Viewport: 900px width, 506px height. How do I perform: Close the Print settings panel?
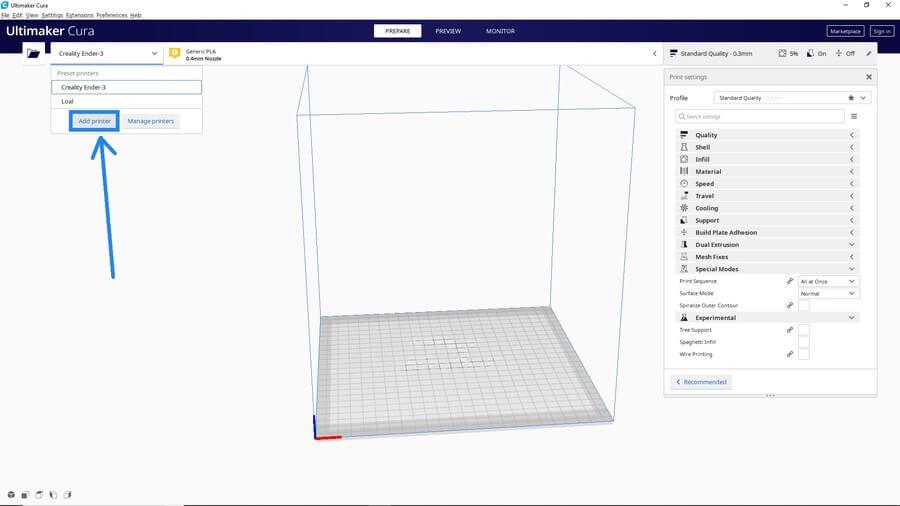[868, 77]
